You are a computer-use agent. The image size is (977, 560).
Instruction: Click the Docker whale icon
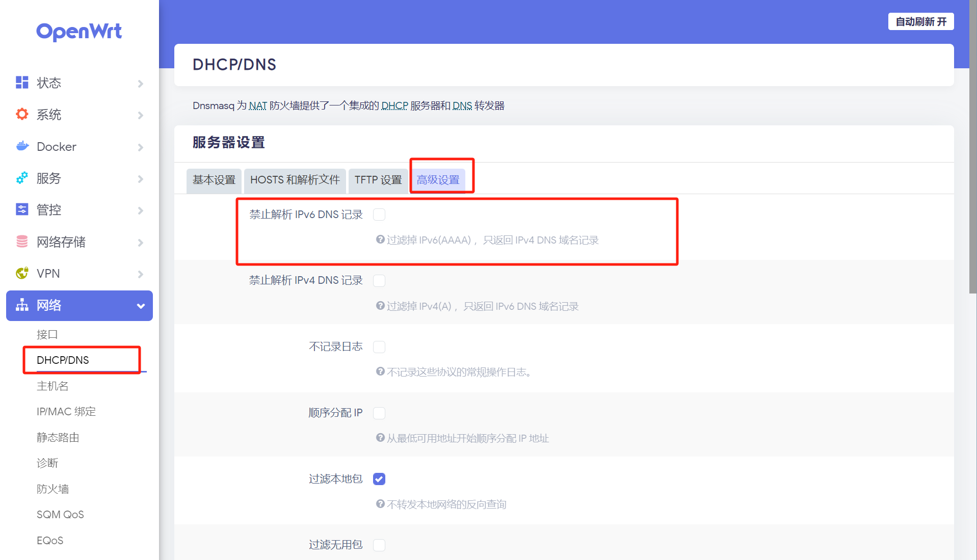click(22, 146)
